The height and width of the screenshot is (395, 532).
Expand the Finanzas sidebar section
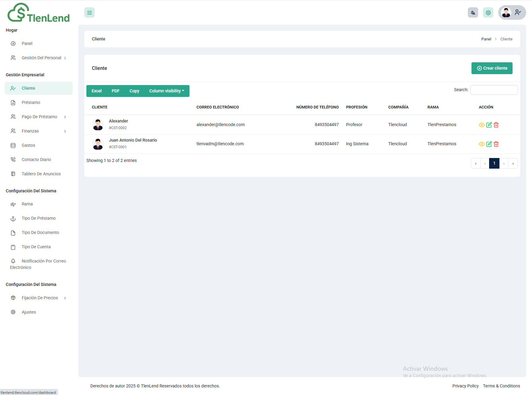click(30, 131)
